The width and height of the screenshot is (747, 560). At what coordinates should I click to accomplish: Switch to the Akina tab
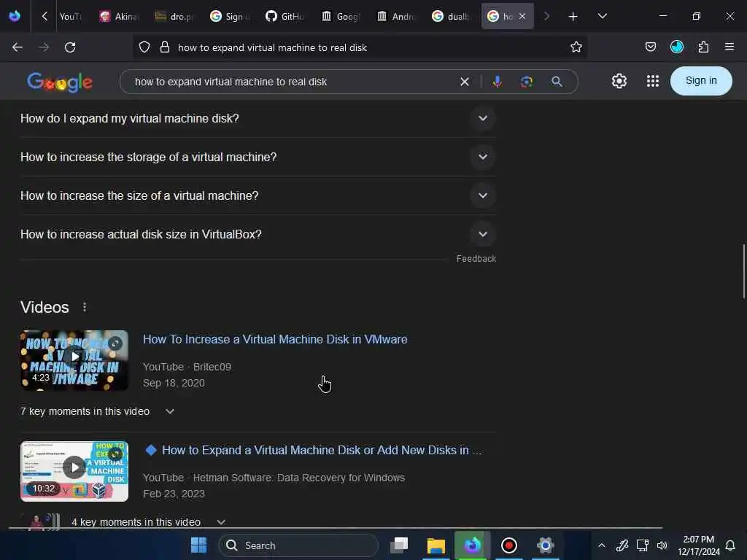click(x=119, y=16)
